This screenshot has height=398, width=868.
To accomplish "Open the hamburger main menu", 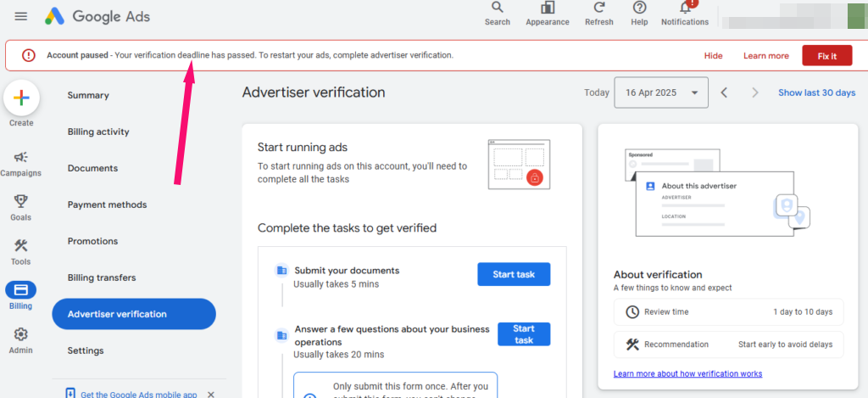I will (21, 16).
